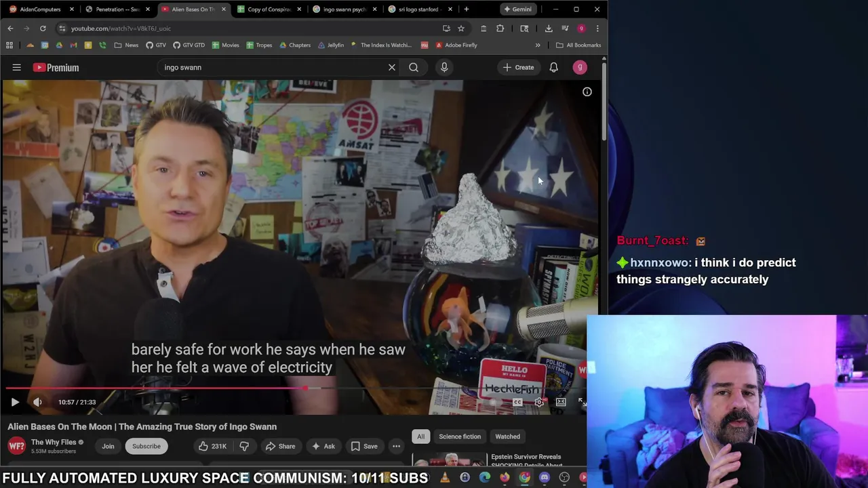Open the Chapters bookmark
Image resolution: width=868 pixels, height=488 pixels.
coord(295,45)
